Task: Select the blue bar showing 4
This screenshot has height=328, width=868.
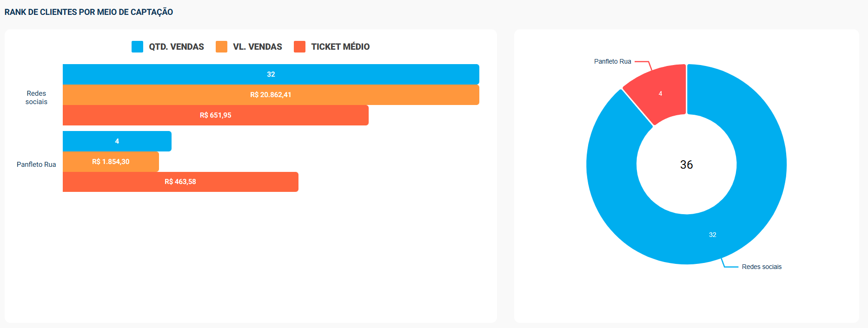Action: click(x=117, y=141)
